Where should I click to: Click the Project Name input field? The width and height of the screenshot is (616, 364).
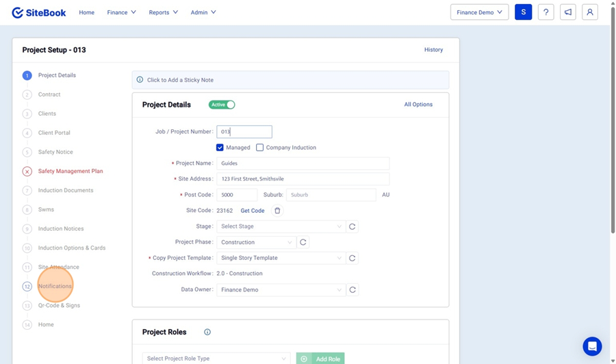pos(303,164)
